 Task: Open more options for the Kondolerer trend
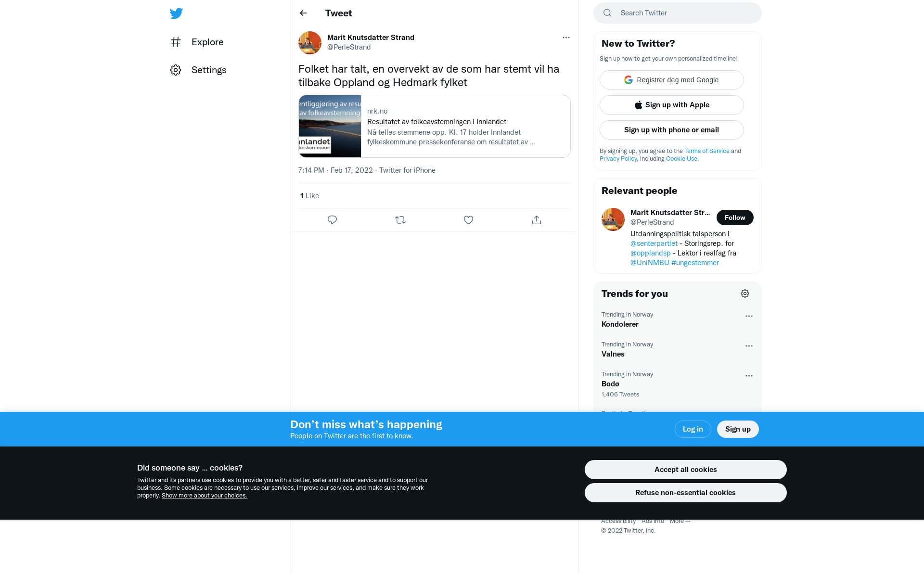click(749, 316)
